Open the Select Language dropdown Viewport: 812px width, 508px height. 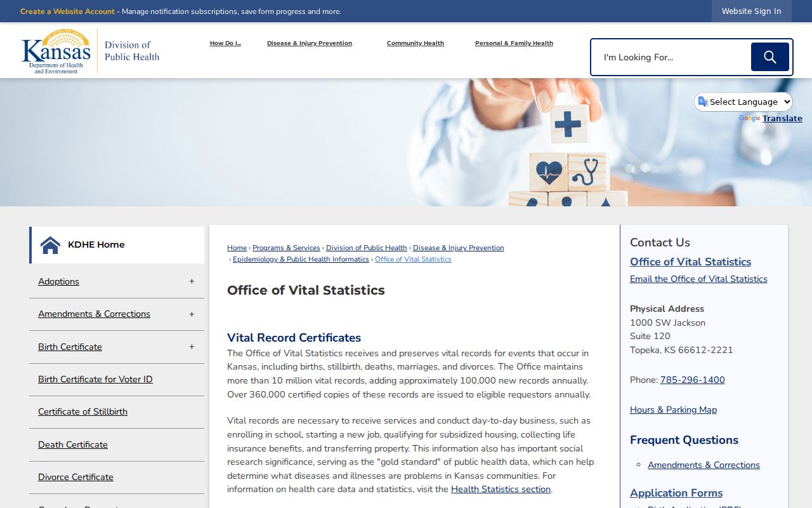pyautogui.click(x=743, y=102)
